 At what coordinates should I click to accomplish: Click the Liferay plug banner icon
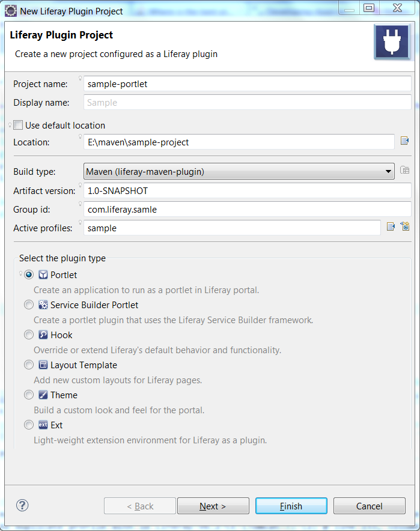pos(392,42)
